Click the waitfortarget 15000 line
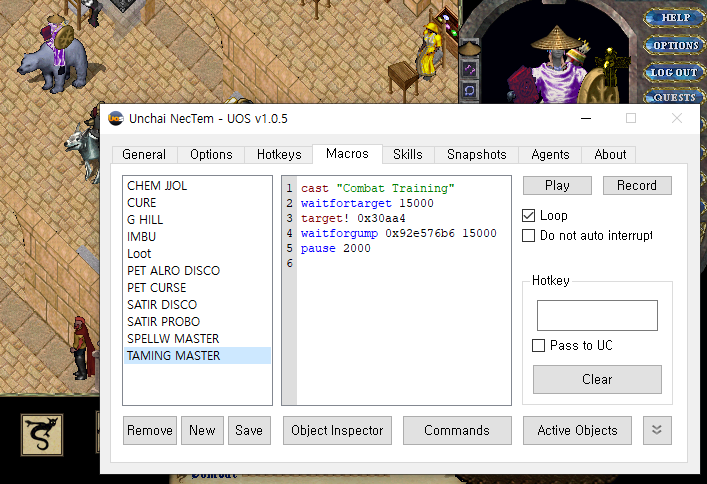Image resolution: width=707 pixels, height=484 pixels. point(367,203)
